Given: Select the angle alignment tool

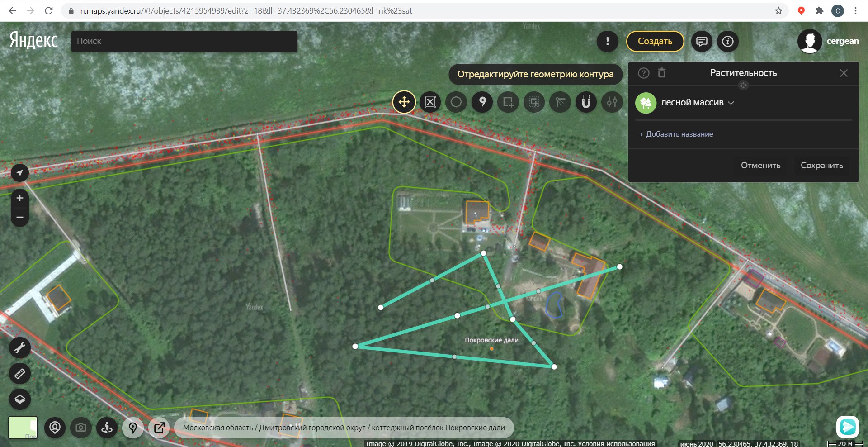Looking at the screenshot, I should tap(560, 102).
